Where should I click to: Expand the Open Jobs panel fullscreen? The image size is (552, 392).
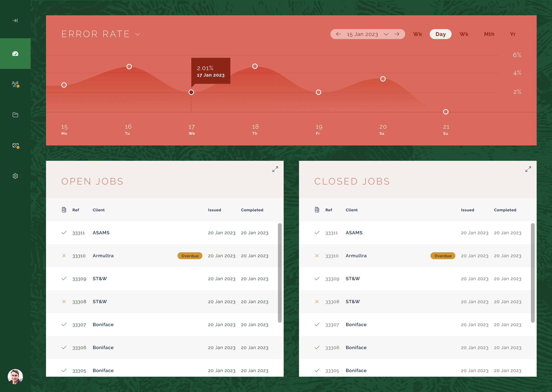point(275,169)
